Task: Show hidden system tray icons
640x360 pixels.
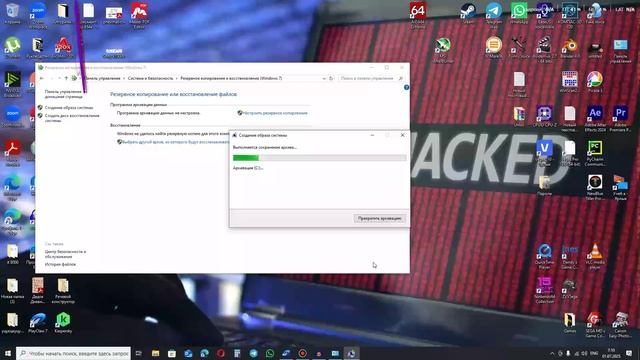Action: 552,353
